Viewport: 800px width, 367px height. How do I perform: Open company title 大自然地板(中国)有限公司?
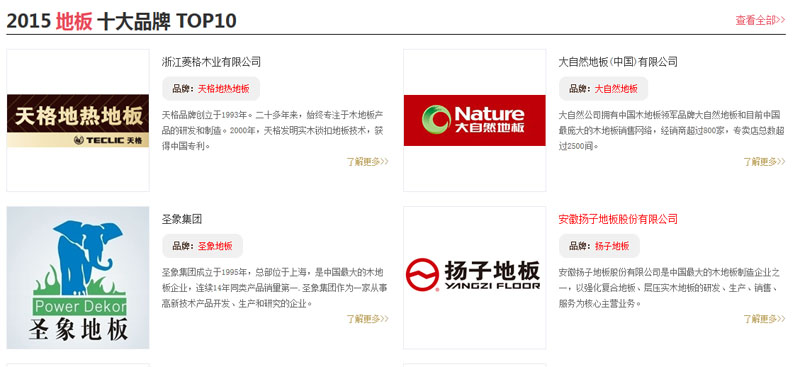pyautogui.click(x=618, y=62)
